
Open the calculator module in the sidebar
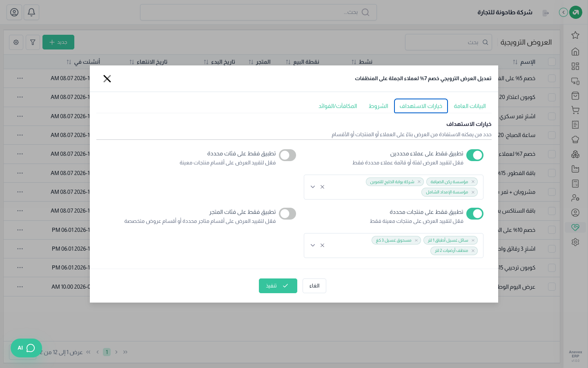tap(575, 184)
